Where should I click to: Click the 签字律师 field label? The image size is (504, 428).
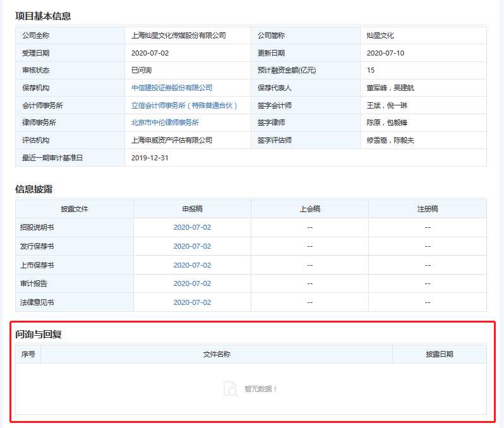(271, 122)
